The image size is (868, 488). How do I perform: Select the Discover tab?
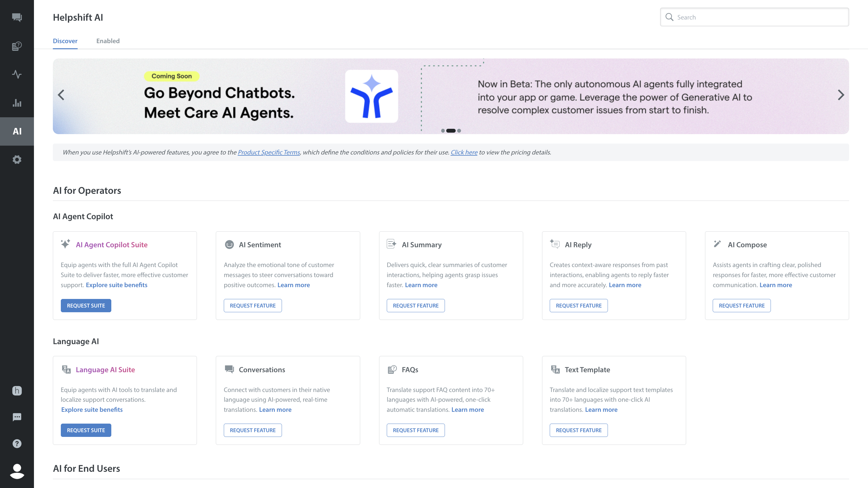pos(65,41)
